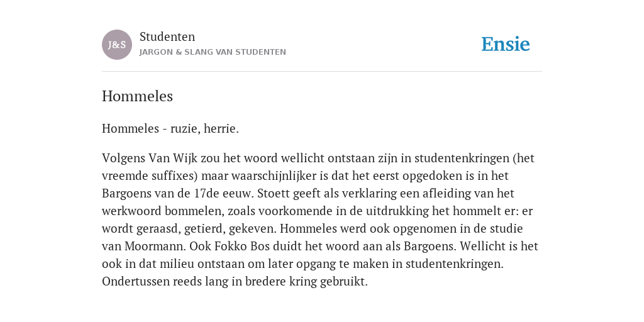The image size is (644, 322).
Task: Open the Ensie logo link
Action: [x=505, y=44]
